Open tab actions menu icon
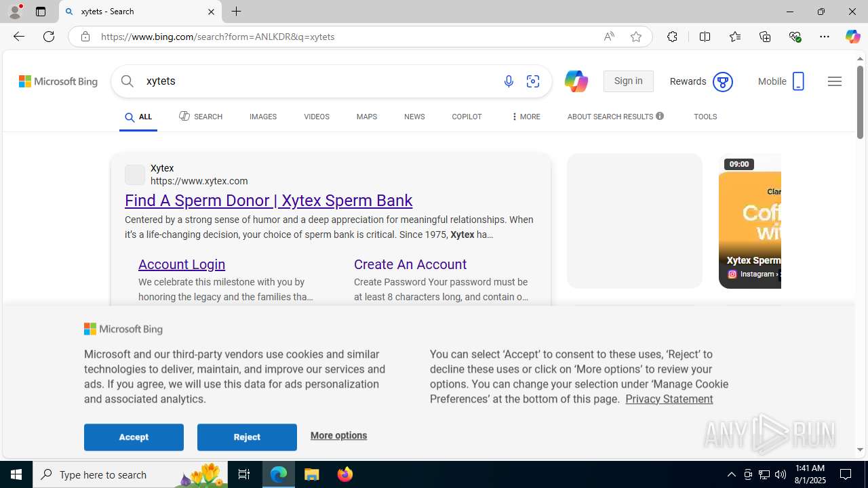The height and width of the screenshot is (488, 868). 41,12
